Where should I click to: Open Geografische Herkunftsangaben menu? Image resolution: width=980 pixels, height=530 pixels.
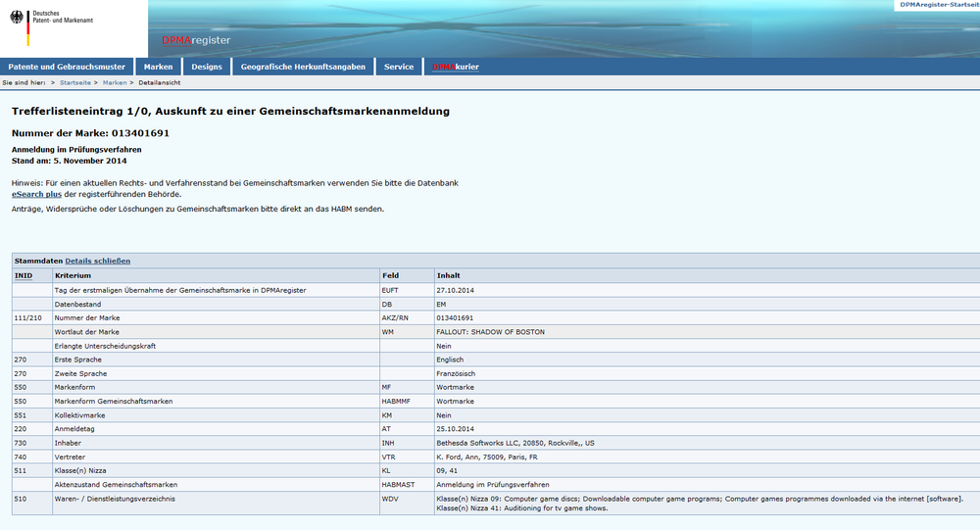[303, 67]
